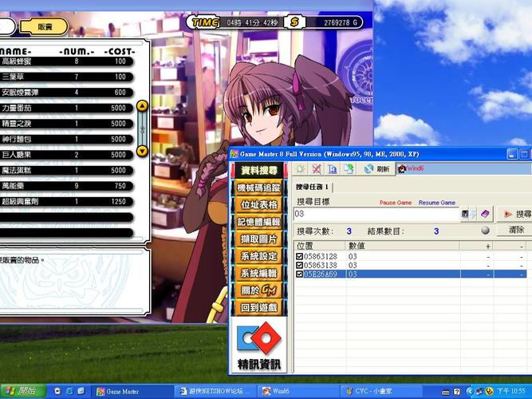This screenshot has width=532, height=399.
Task: Select 三葉草 item in game list
Action: pyautogui.click(x=66, y=77)
